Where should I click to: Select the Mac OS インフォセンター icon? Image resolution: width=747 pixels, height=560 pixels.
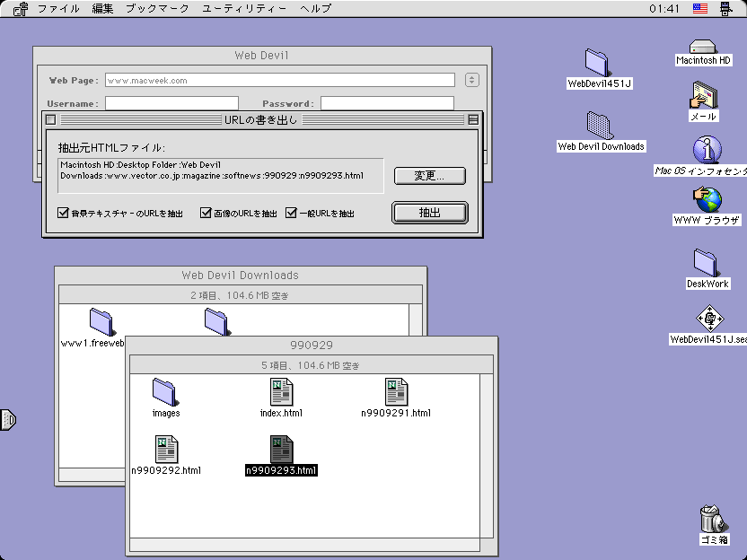pyautogui.click(x=707, y=150)
